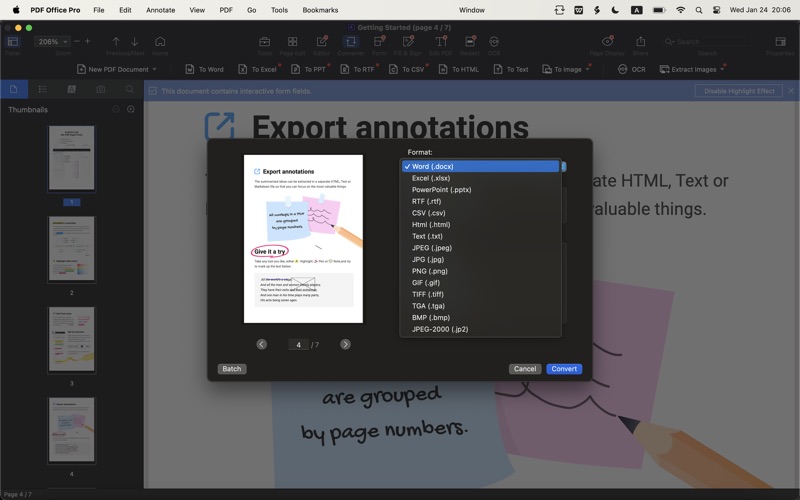Click To Word in converter bar
Image resolution: width=800 pixels, height=500 pixels.
pos(204,69)
